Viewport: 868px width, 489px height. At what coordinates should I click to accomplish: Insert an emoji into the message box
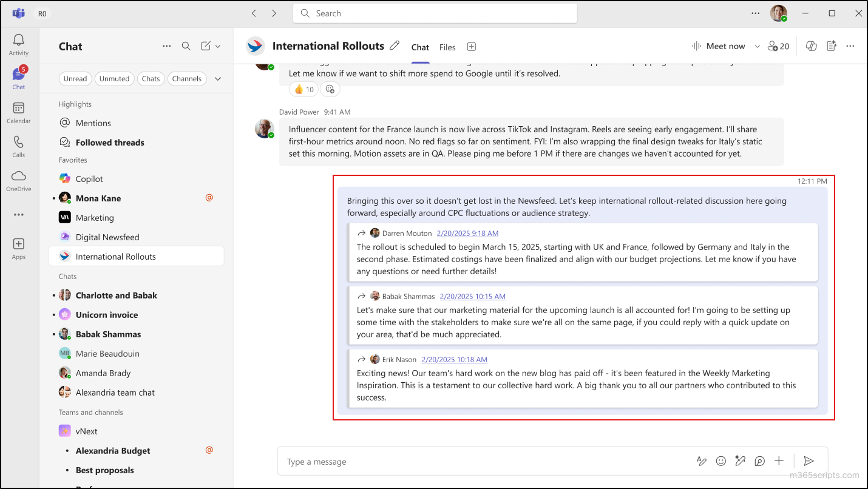(x=721, y=461)
